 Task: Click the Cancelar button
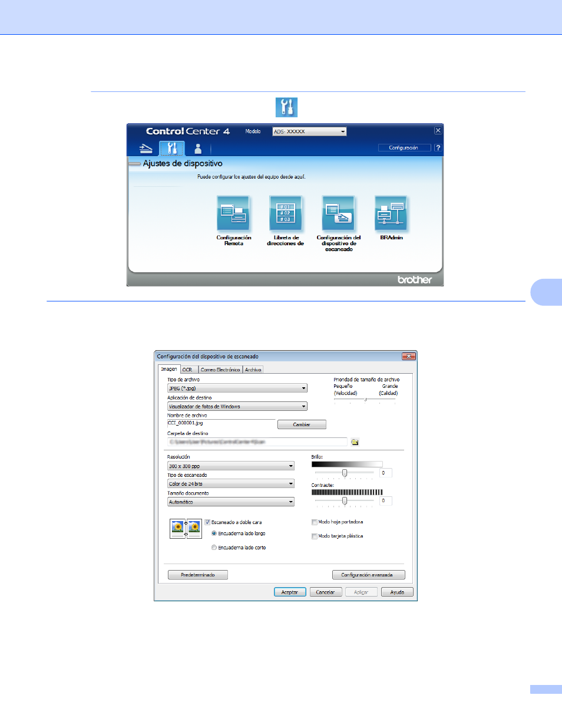point(326,592)
